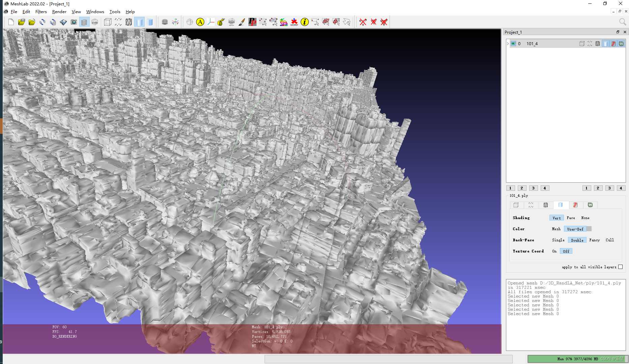The image size is (629, 364).
Task: Take a snapshot with camera icon
Action: 73,22
